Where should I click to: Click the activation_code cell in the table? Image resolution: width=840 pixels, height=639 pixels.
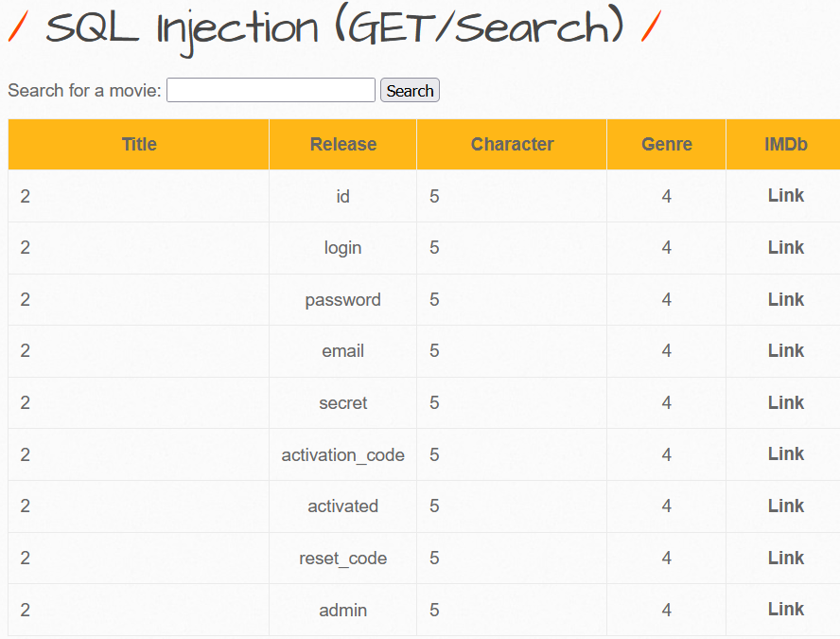pyautogui.click(x=342, y=455)
